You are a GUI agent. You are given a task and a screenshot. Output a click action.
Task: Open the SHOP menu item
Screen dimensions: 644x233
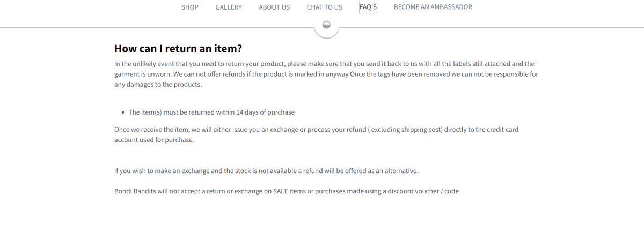(190, 7)
